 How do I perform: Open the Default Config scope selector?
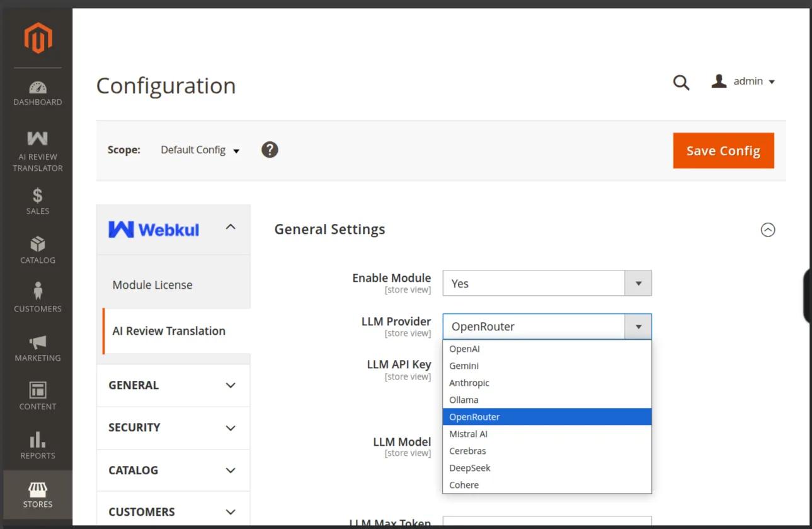coord(200,150)
